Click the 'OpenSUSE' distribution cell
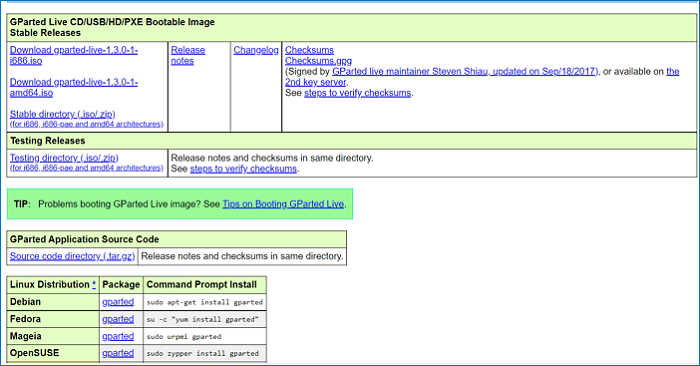This screenshot has width=700, height=366. click(53, 353)
